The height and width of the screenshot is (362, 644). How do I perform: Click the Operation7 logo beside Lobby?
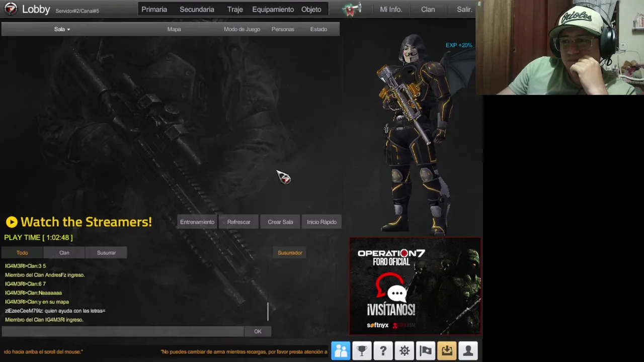11,9
